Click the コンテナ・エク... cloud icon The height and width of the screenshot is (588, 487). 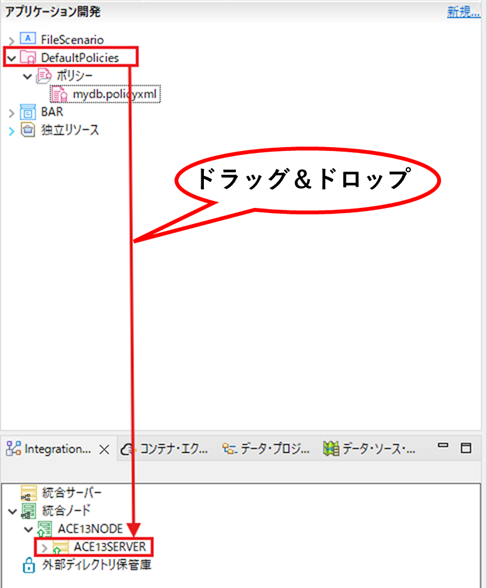[128, 449]
